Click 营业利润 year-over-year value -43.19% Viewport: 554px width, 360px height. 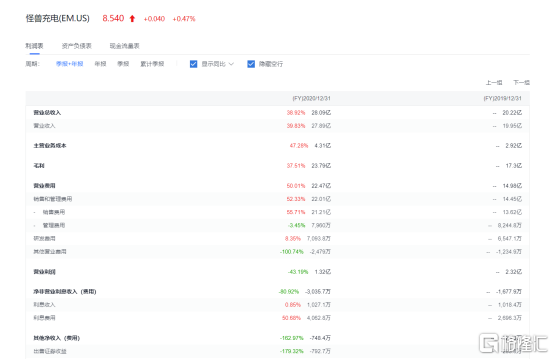pos(297,272)
